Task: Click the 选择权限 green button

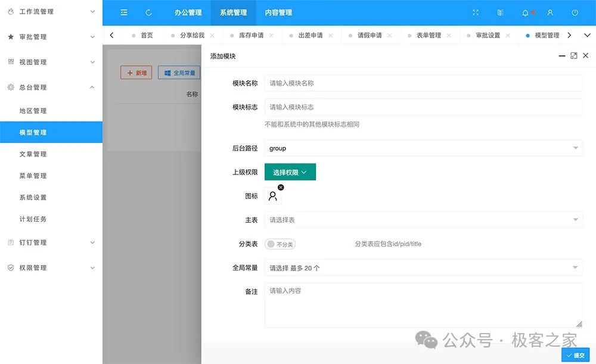Action: 290,172
